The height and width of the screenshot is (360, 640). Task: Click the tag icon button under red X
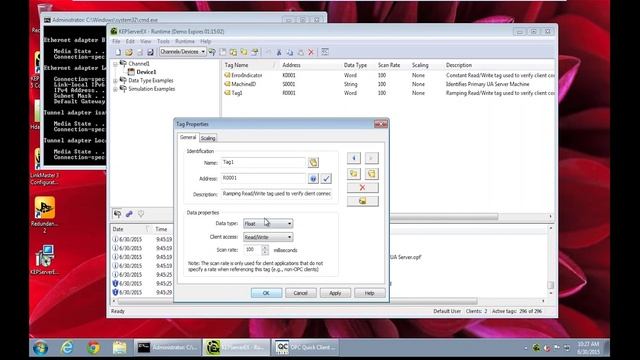pos(362,201)
